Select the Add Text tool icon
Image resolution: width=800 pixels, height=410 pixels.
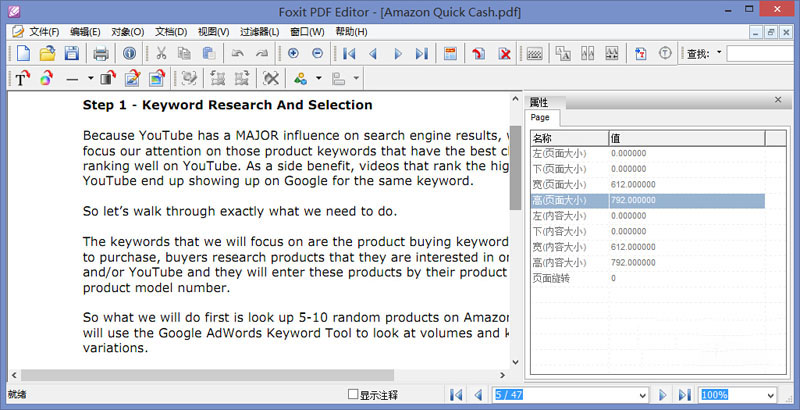(23, 78)
